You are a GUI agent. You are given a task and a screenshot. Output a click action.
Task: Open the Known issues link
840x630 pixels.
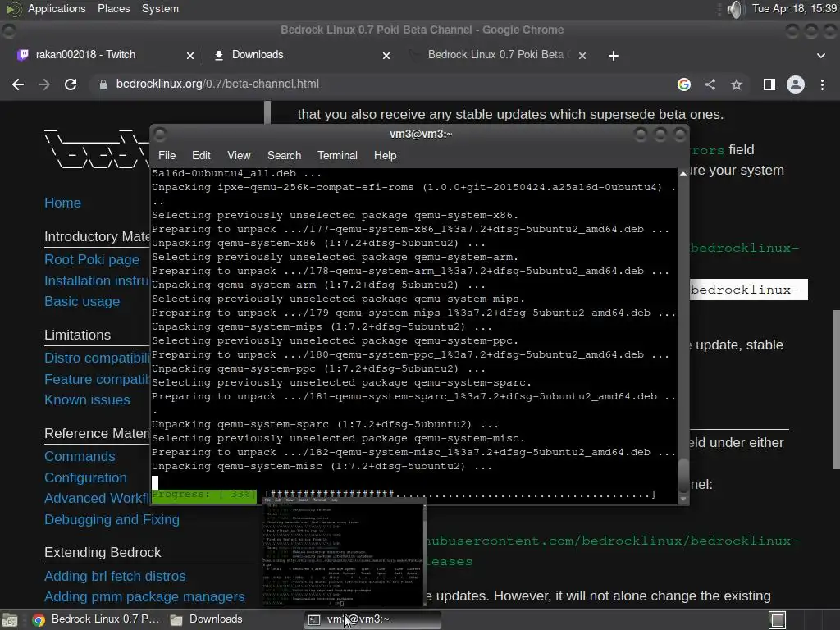tap(87, 400)
